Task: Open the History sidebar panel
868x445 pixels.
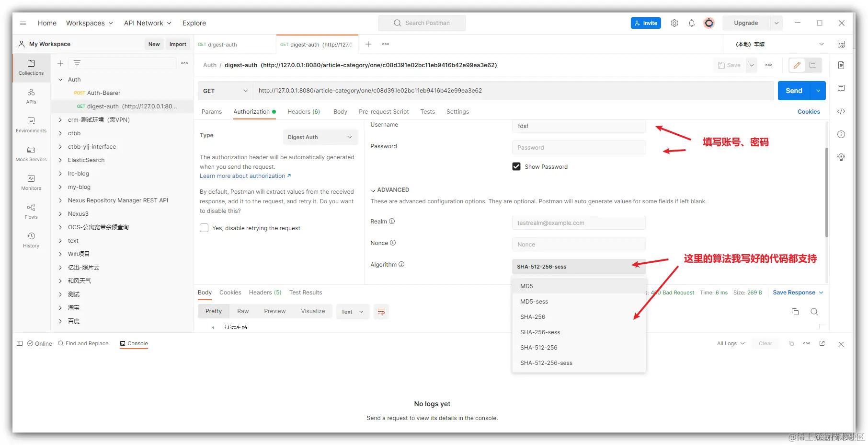Action: 31,240
